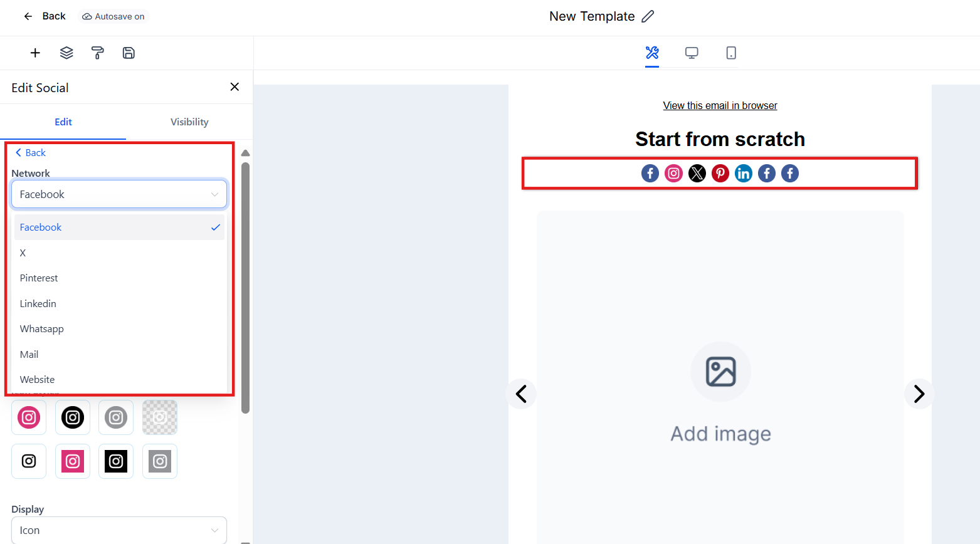The width and height of the screenshot is (980, 544).
Task: Close the Edit Social panel
Action: click(234, 87)
